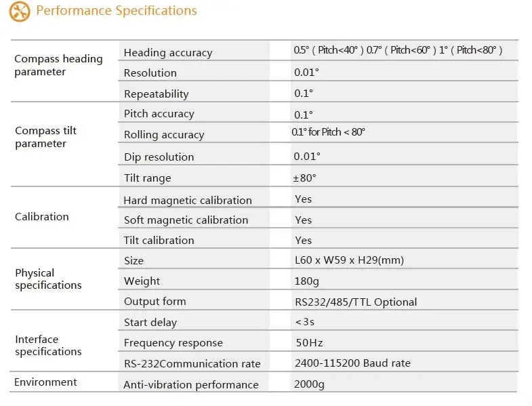The height and width of the screenshot is (406, 532).
Task: Select the Frequency response value 50Hz
Action: [x=309, y=342]
